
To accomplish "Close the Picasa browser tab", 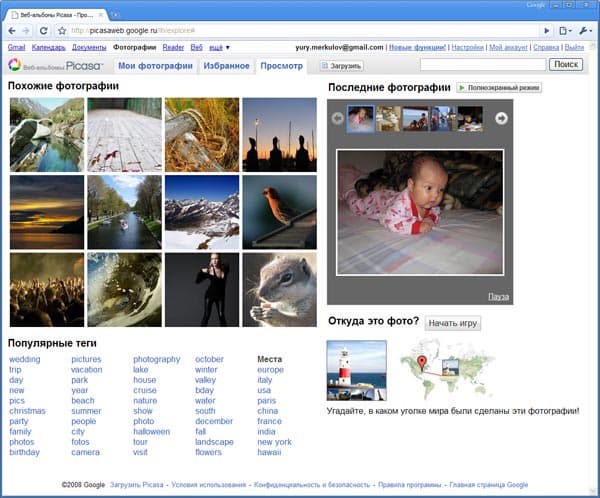I will click(101, 15).
